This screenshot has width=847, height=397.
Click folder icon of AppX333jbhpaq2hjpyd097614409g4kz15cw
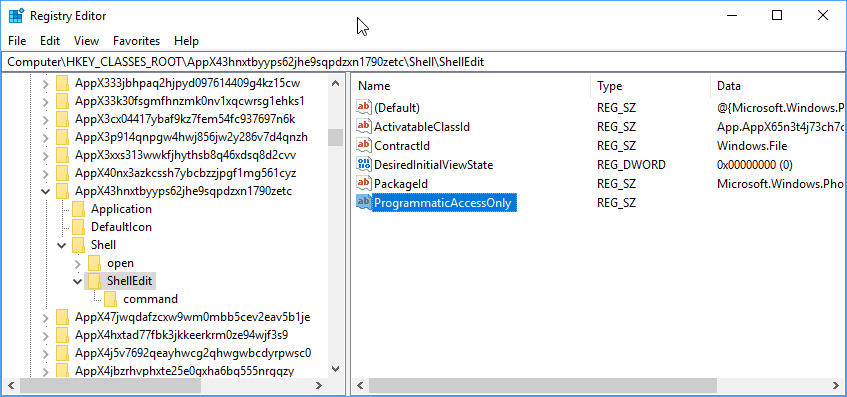click(63, 83)
